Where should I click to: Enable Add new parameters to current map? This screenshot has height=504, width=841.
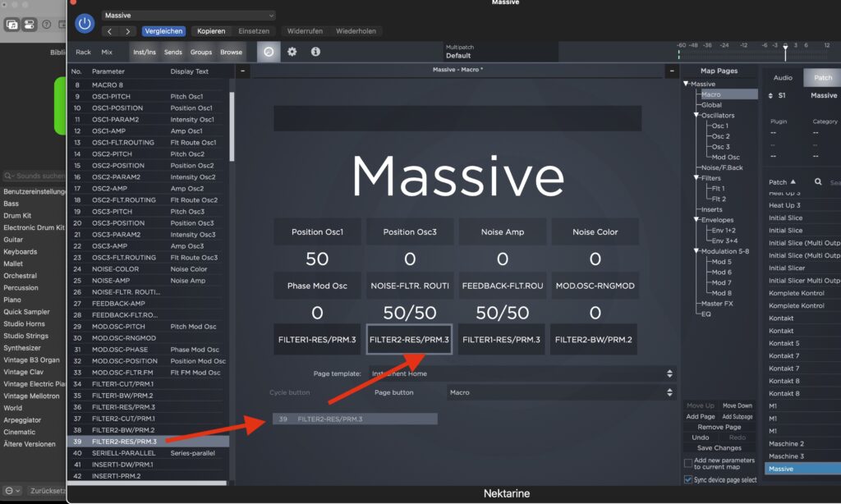pos(688,463)
